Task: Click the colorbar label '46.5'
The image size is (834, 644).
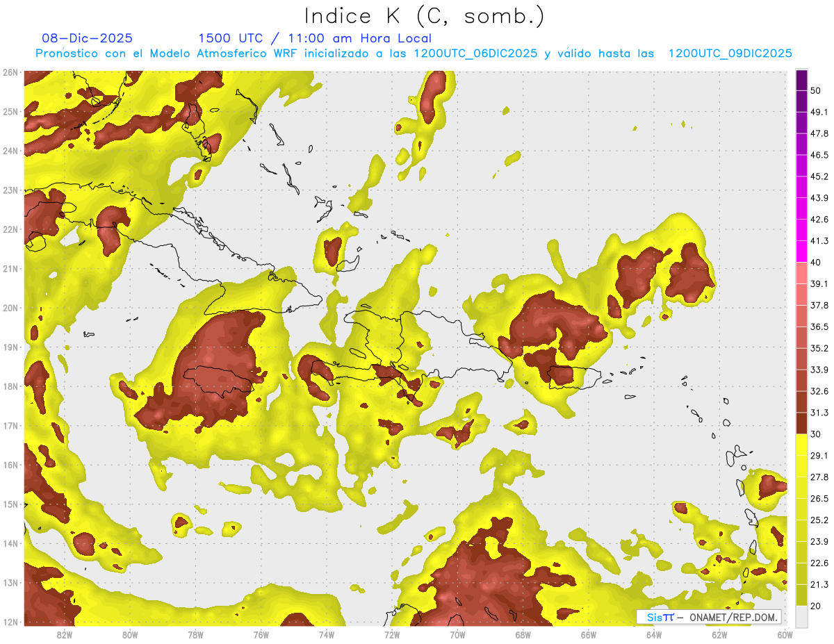Action: (819, 155)
